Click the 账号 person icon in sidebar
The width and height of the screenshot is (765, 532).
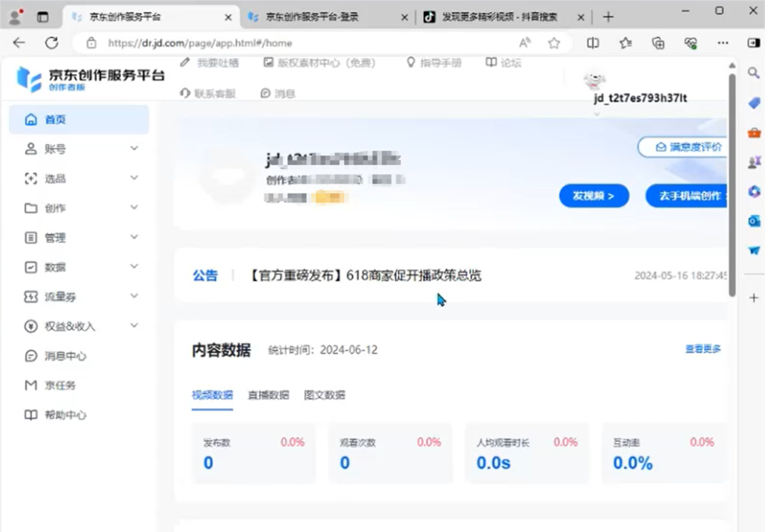[x=31, y=148]
